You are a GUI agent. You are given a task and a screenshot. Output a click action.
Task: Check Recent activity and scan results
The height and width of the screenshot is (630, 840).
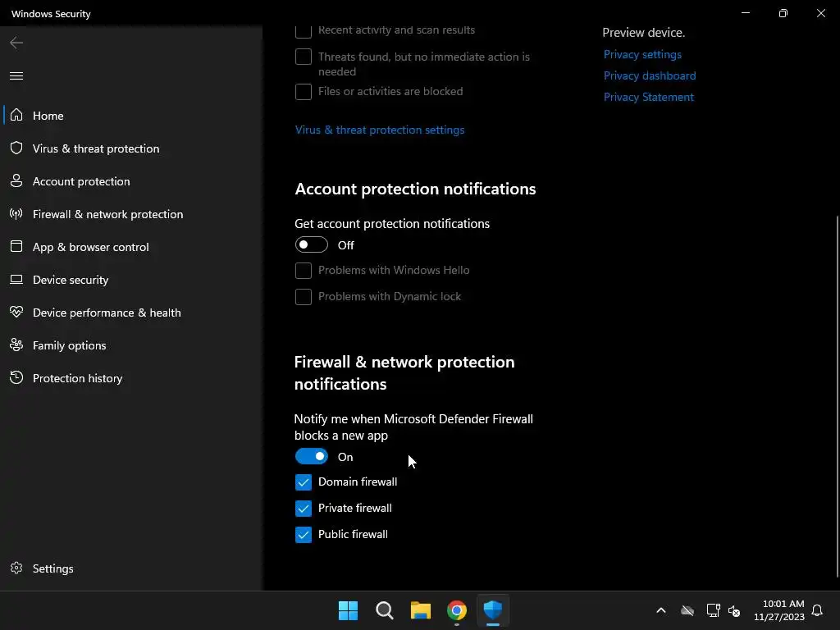click(304, 30)
